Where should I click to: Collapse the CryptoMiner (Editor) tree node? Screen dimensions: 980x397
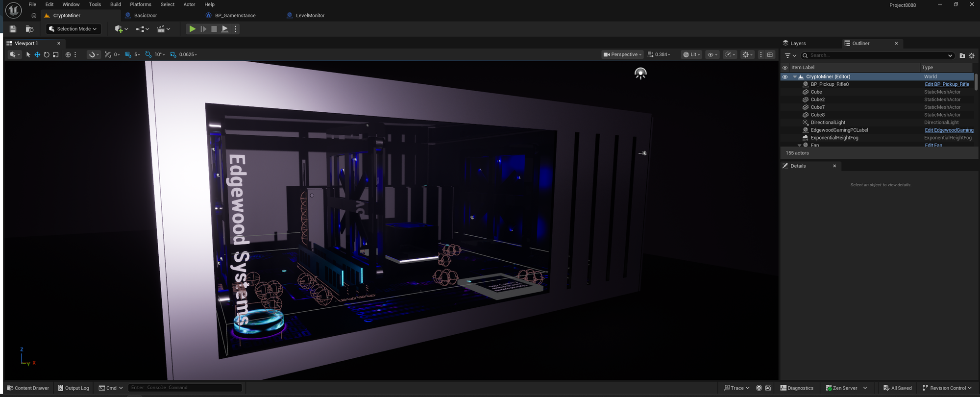tap(795, 76)
